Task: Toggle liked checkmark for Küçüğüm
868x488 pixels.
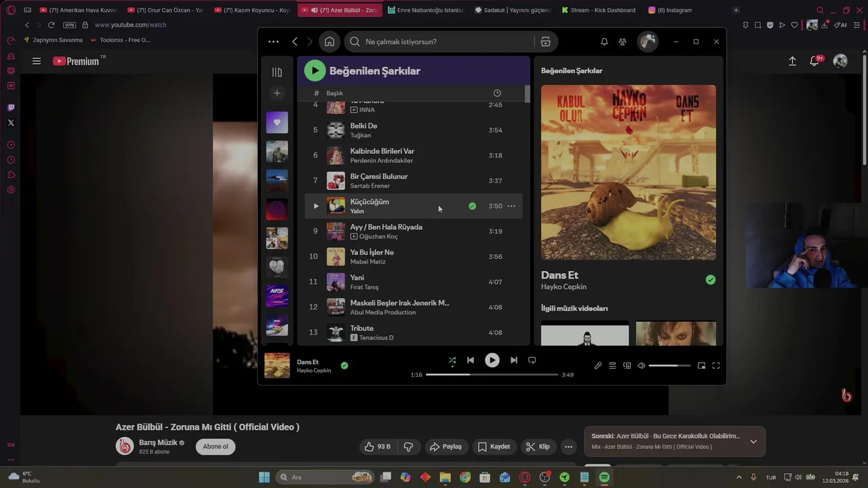Action: (x=472, y=206)
